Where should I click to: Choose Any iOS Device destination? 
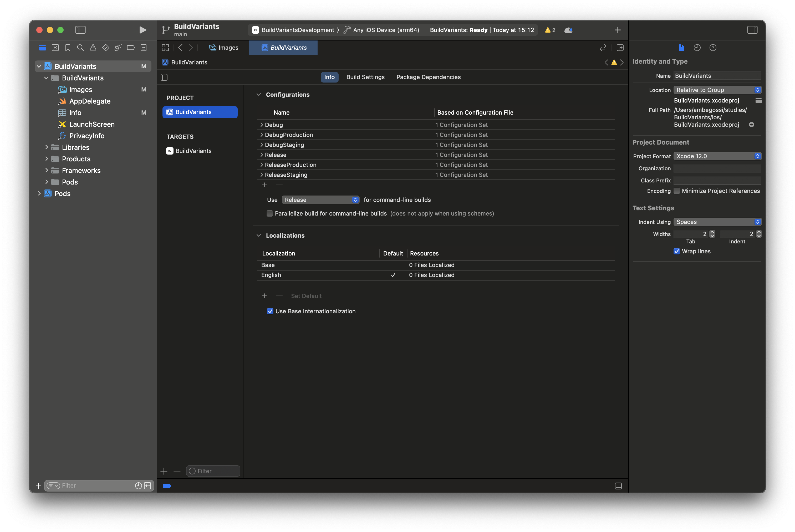(381, 30)
